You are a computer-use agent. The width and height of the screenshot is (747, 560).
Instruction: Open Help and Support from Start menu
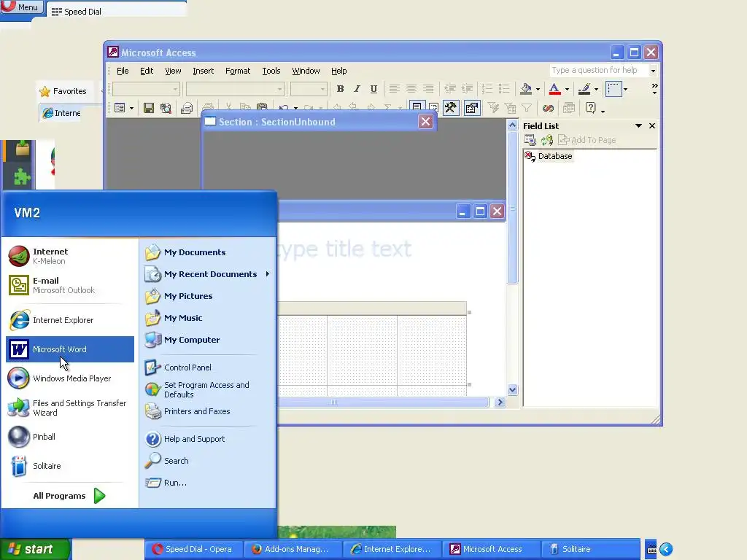point(208,438)
